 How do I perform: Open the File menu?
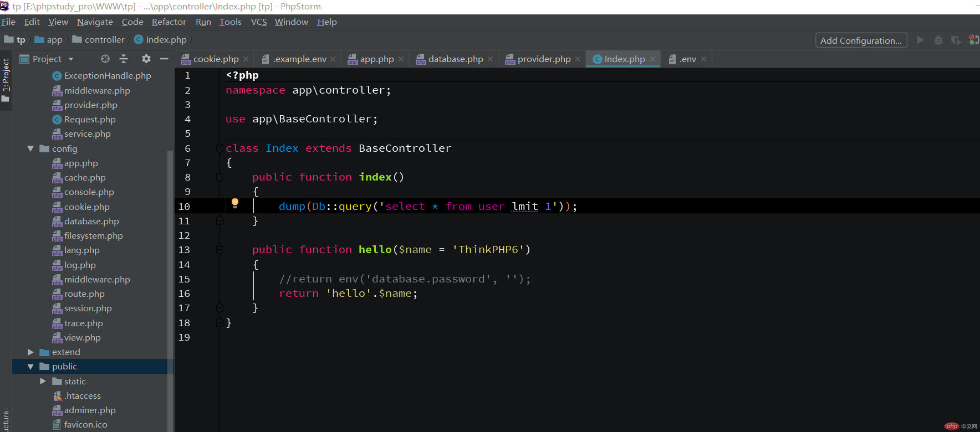click(8, 22)
